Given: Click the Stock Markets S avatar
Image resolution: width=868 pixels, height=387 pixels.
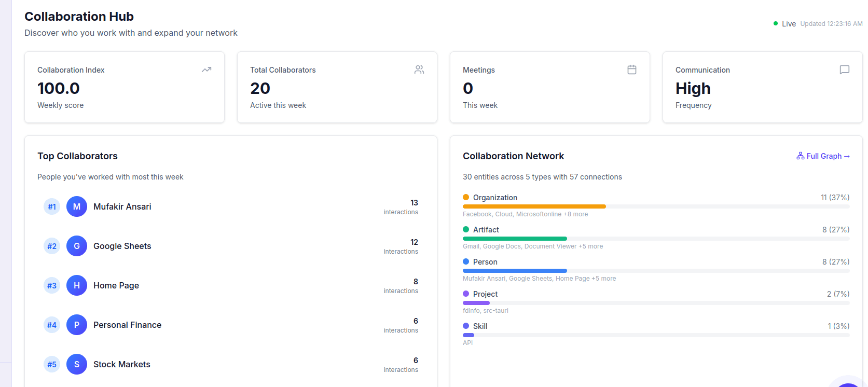Looking at the screenshot, I should click(x=77, y=364).
